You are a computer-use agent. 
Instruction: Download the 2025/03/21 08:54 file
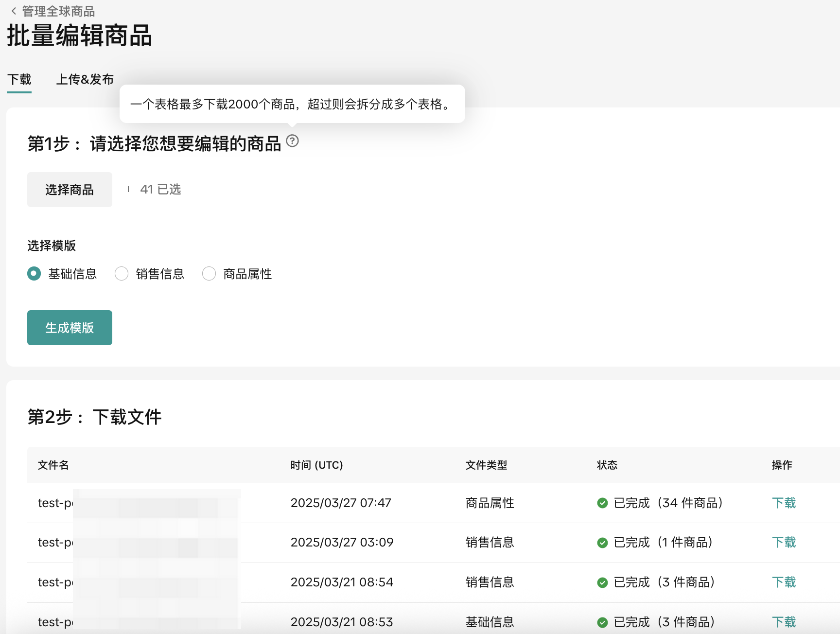[x=784, y=582]
